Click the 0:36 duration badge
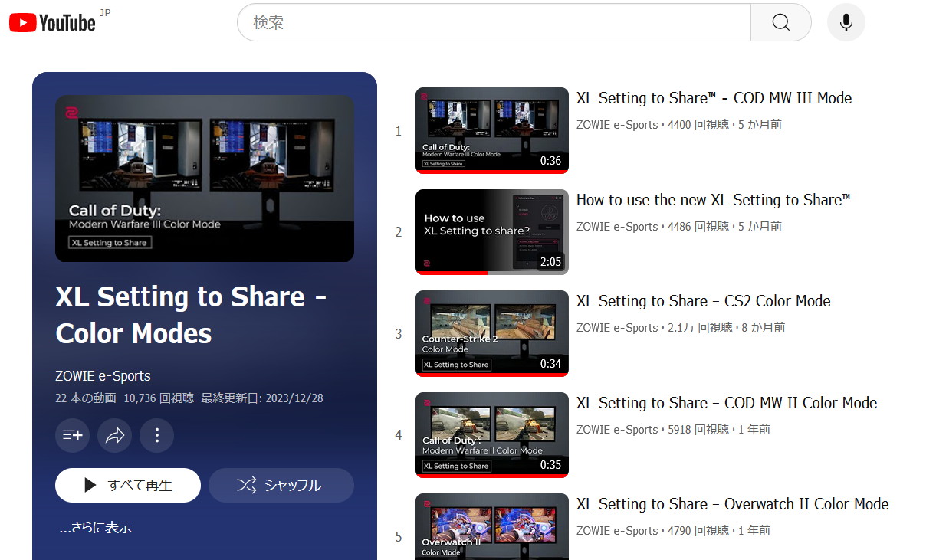The width and height of the screenshot is (936, 560). click(x=550, y=161)
